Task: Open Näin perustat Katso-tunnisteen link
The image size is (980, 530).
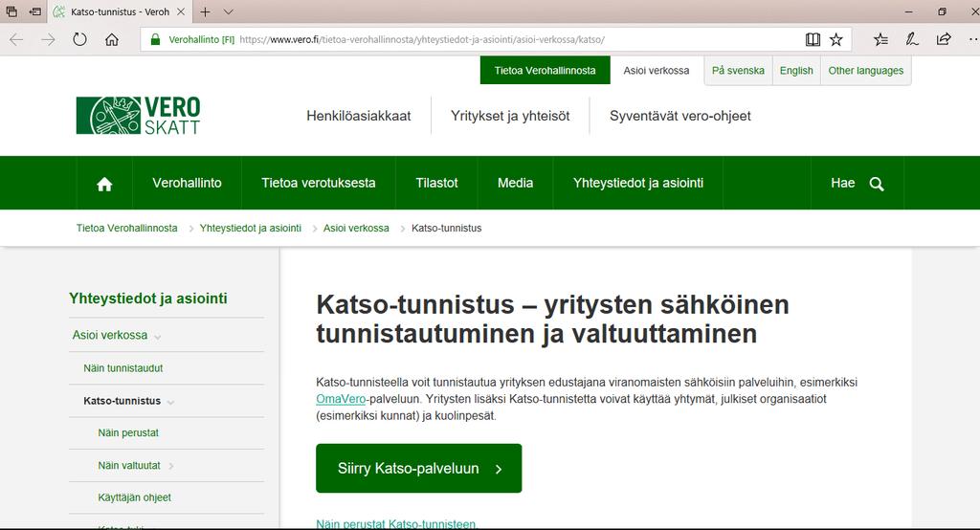Action: click(395, 523)
